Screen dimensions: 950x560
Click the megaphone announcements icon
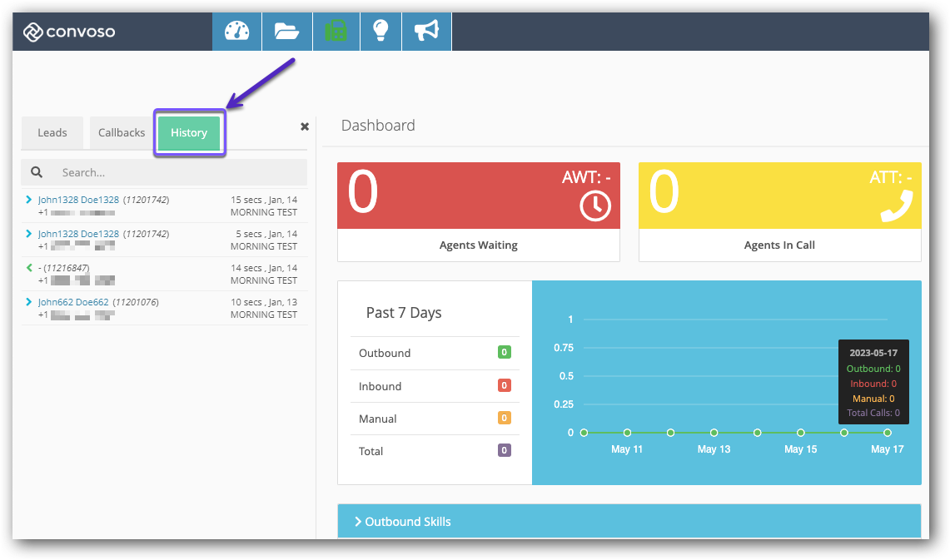(x=426, y=32)
